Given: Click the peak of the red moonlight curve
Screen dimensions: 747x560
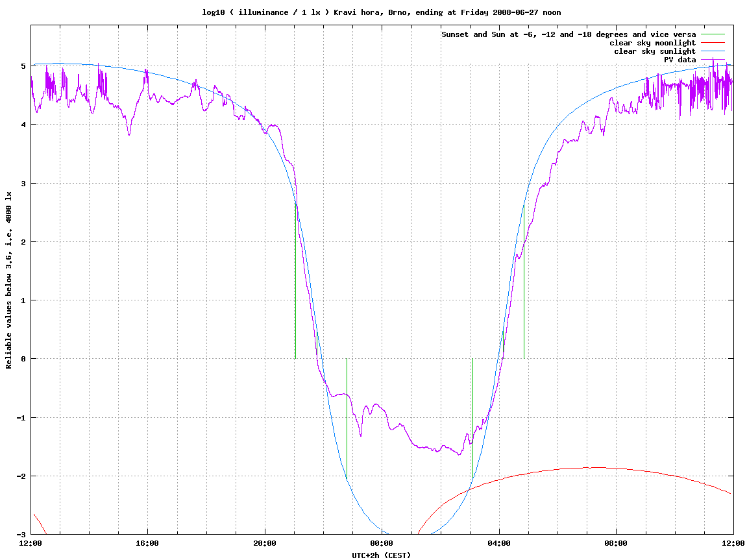Looking at the screenshot, I should 596,468.
